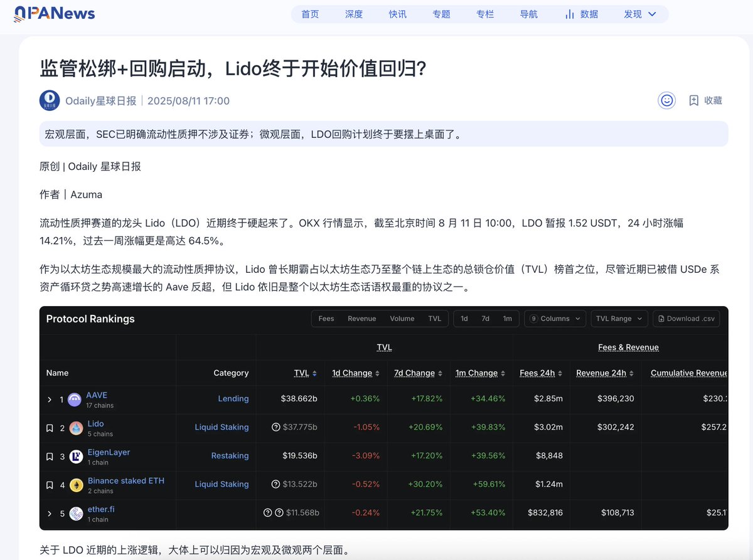The height and width of the screenshot is (560, 753).
Task: Open the 导航 nav item
Action: coord(529,14)
